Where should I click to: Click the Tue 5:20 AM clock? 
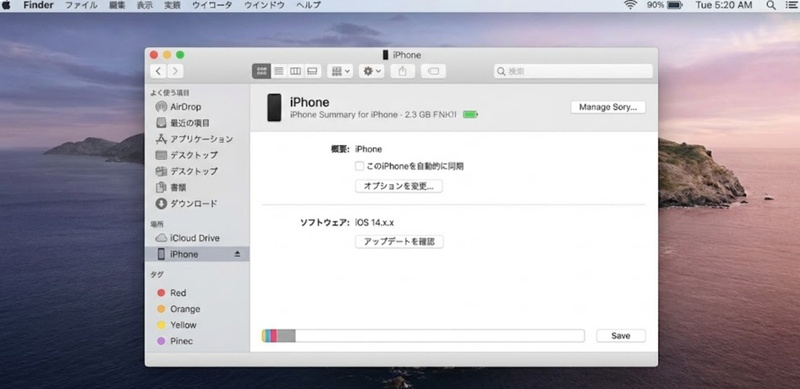(x=723, y=5)
